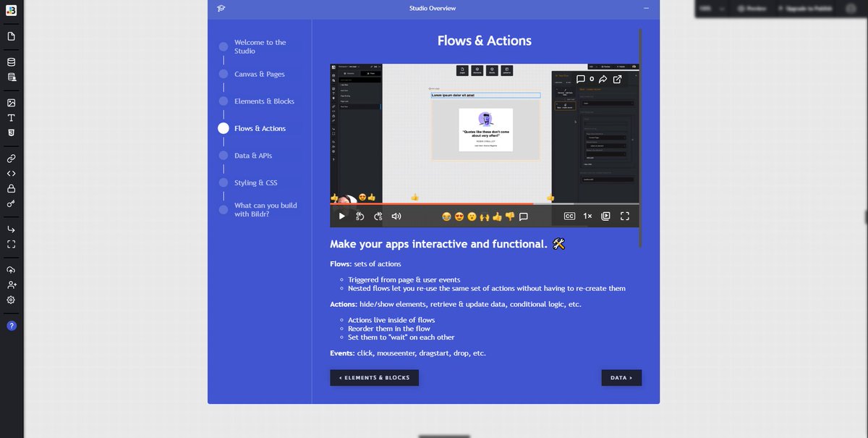This screenshot has width=868, height=438.
Task: Seek using the video progress bar
Action: [485, 203]
